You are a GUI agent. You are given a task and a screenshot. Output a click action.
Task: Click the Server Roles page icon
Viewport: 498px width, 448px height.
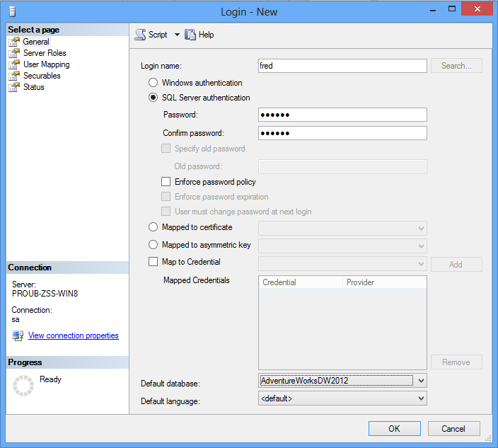[14, 53]
